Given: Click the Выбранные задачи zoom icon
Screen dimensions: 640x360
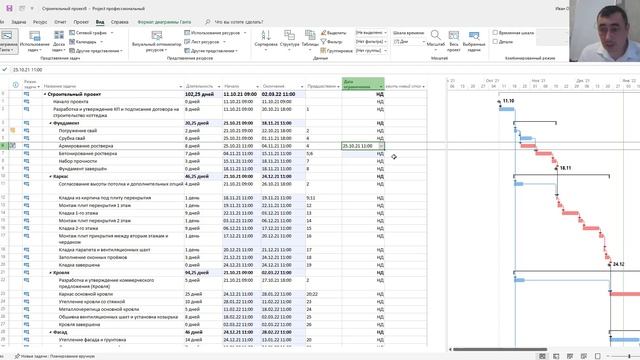Looking at the screenshot, I should (474, 36).
